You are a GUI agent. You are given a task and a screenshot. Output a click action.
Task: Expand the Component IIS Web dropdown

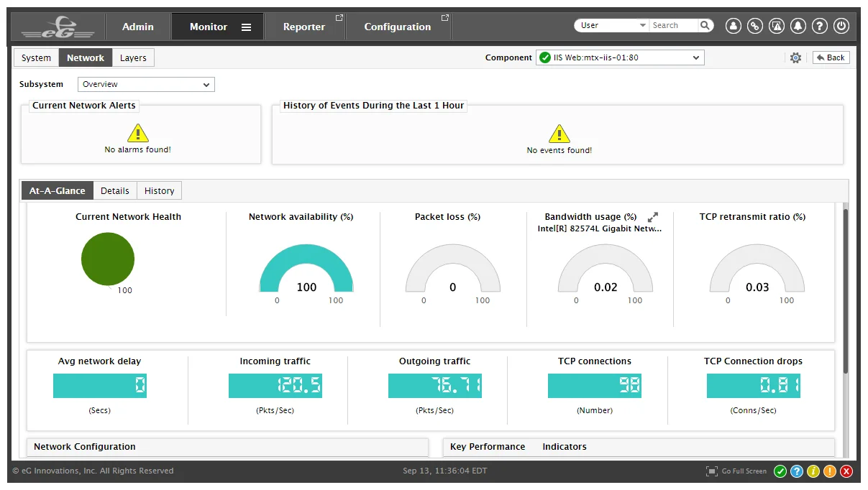[619, 57]
